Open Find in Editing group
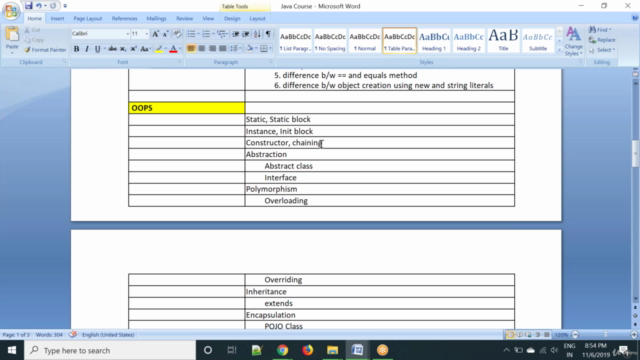The height and width of the screenshot is (360, 640). click(600, 30)
